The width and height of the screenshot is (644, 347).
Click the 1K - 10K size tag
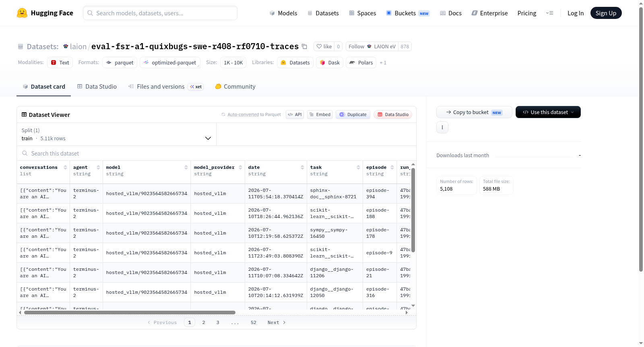[233, 62]
